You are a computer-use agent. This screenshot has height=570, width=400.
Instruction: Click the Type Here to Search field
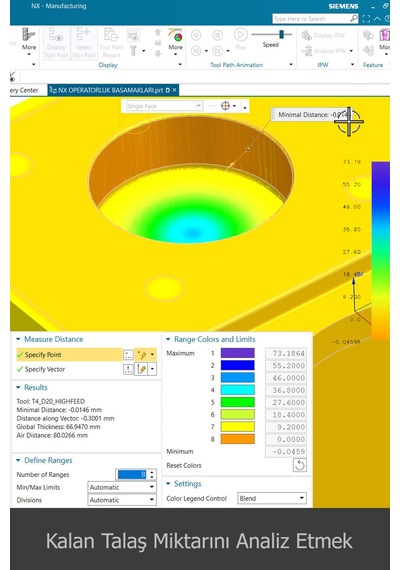[312, 19]
